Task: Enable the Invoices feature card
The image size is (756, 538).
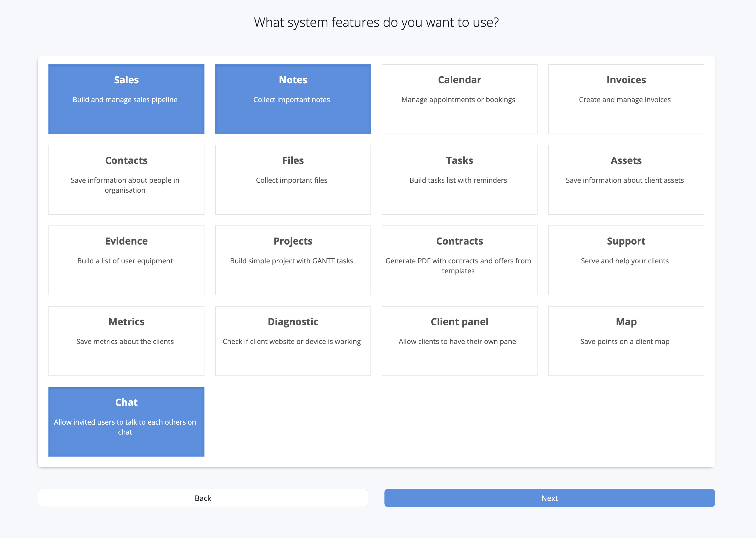Action: pyautogui.click(x=626, y=99)
